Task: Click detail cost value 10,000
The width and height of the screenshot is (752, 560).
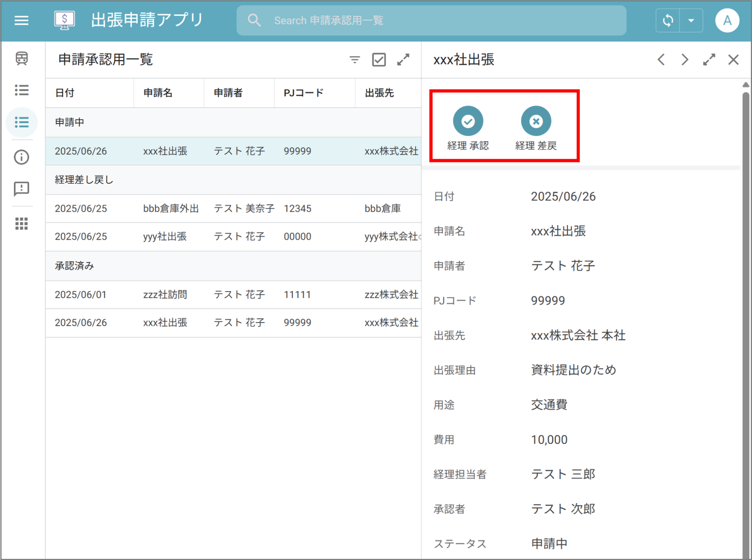Action: click(549, 440)
